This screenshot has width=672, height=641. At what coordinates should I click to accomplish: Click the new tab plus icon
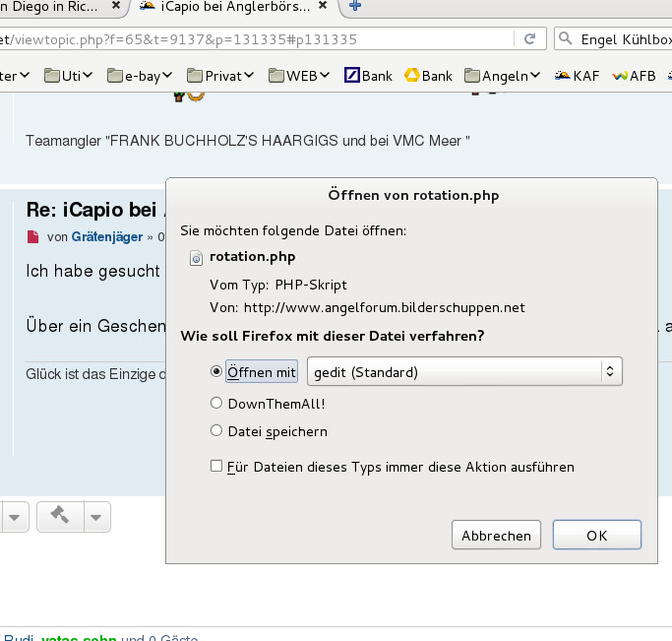pos(354,7)
